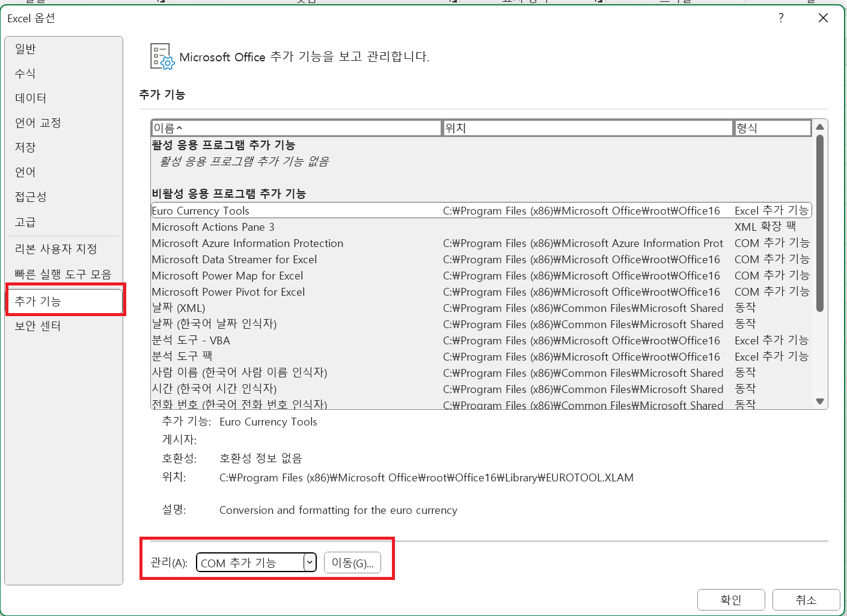Open the 언어 교정 category
847x616 pixels.
pos(64,123)
